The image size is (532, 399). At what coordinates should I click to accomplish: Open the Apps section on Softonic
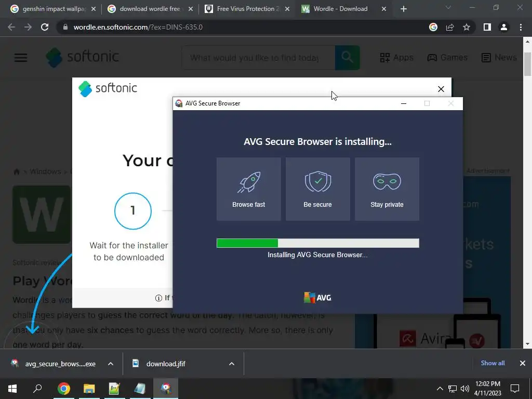tap(396, 57)
